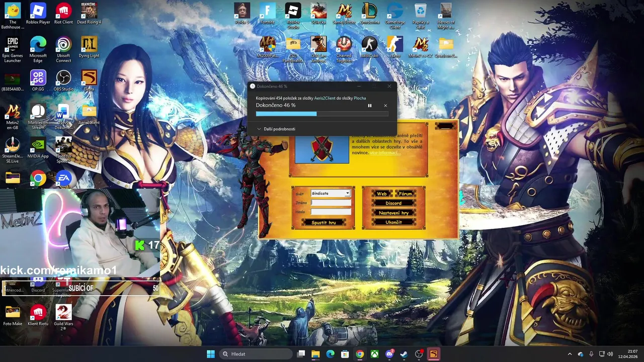Open Foto Make folder icon

click(13, 315)
